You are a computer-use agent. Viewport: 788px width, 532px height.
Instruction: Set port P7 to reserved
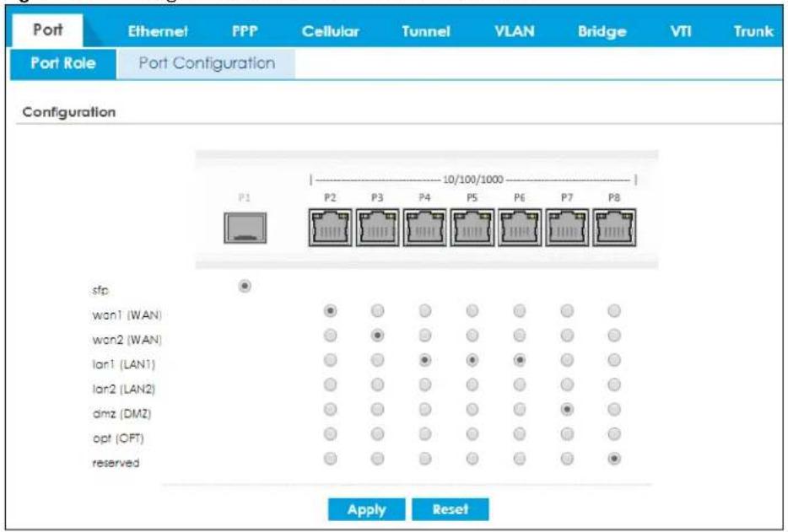pyautogui.click(x=567, y=458)
